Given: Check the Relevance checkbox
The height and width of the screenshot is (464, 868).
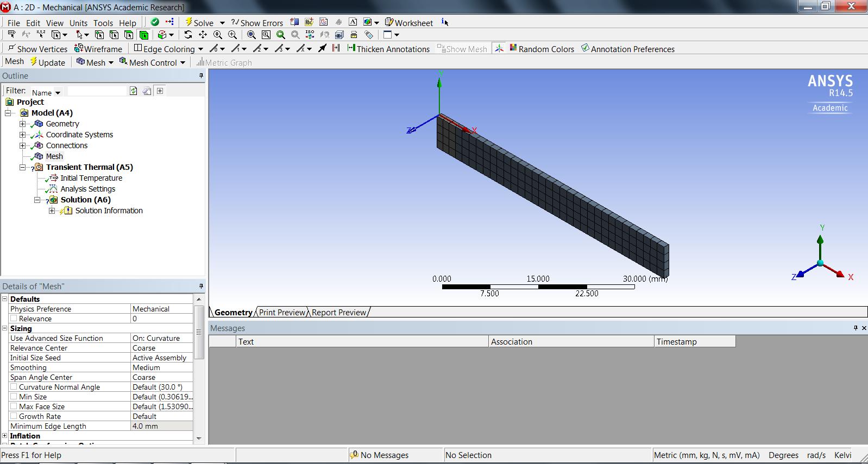Looking at the screenshot, I should [x=14, y=319].
